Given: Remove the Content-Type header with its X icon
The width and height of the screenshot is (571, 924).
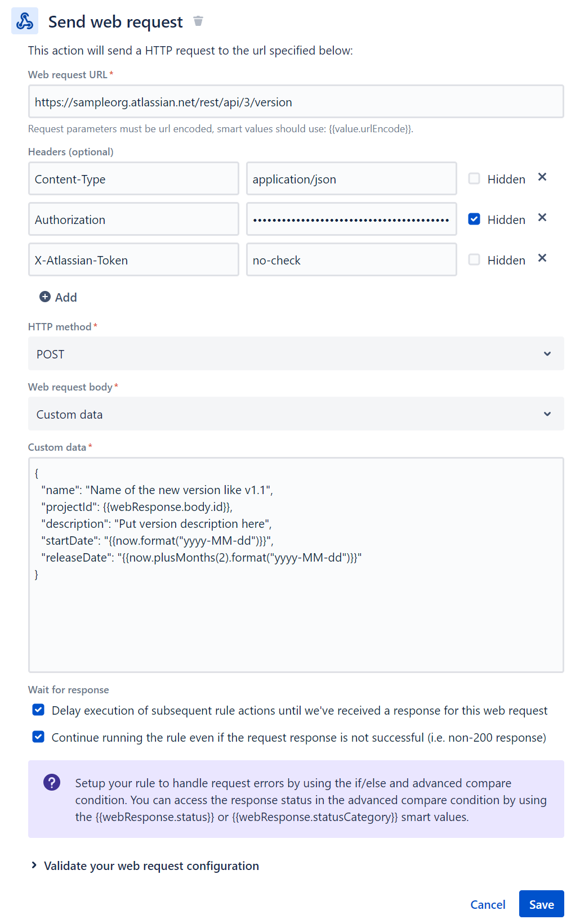Looking at the screenshot, I should (542, 177).
